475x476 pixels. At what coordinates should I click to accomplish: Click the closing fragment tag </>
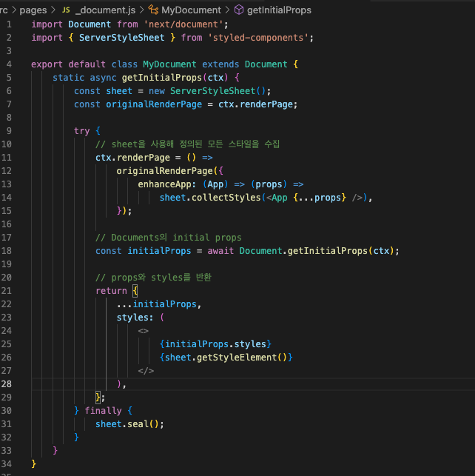[146, 371]
